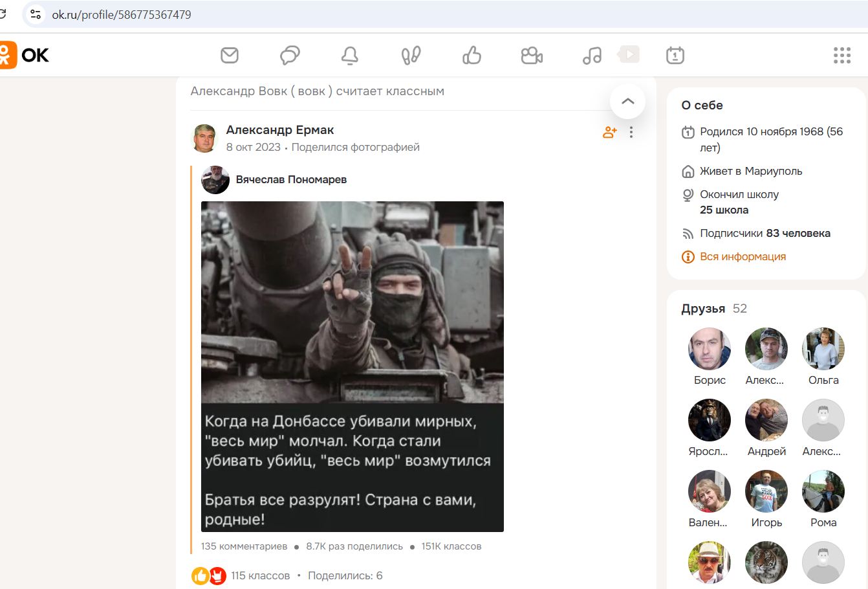Open the calendar icon in top bar
868x589 pixels.
pyautogui.click(x=675, y=56)
